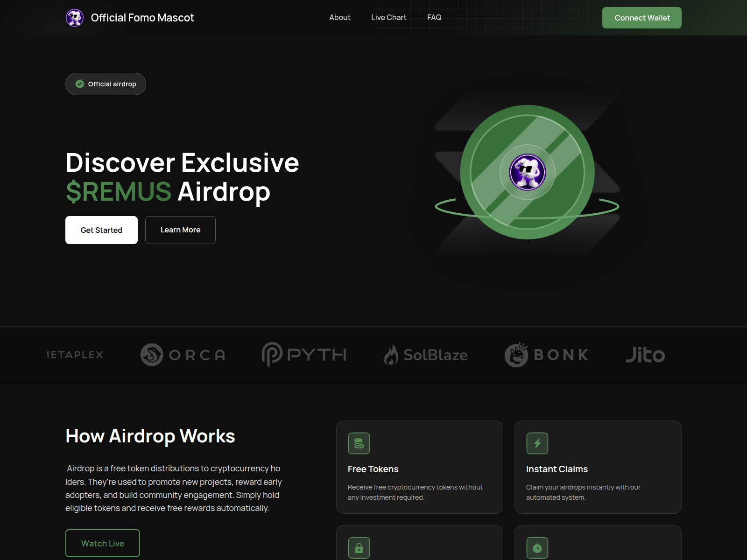The width and height of the screenshot is (747, 560).
Task: Click the Free Tokens coins icon
Action: (x=359, y=443)
